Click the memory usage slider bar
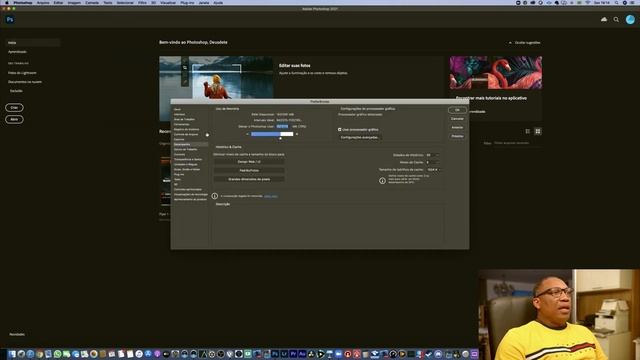Image resolution: width=640 pixels, height=360 pixels. (272, 134)
